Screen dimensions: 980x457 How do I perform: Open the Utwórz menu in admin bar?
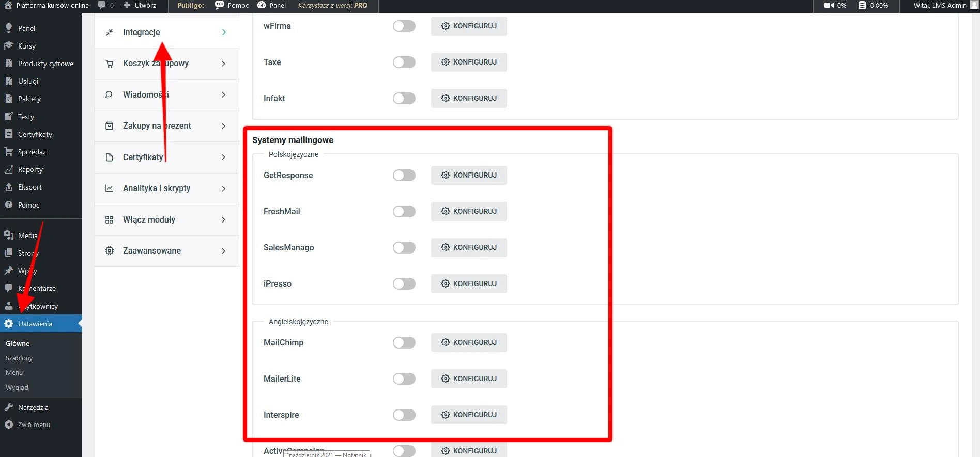[x=140, y=5]
